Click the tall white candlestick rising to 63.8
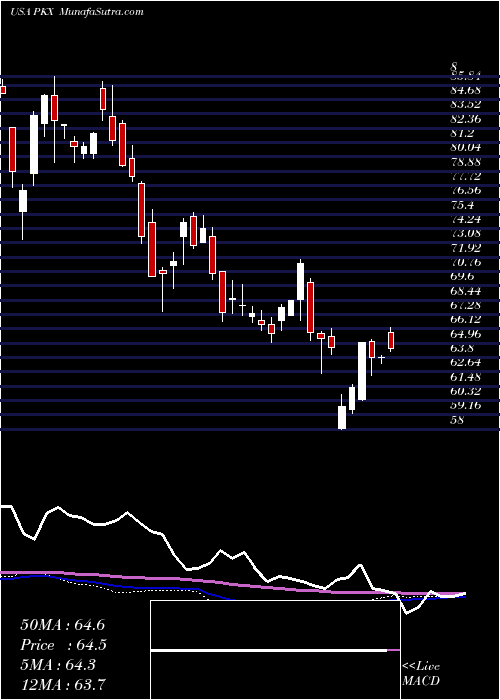The width and height of the screenshot is (500, 700). pos(362,371)
